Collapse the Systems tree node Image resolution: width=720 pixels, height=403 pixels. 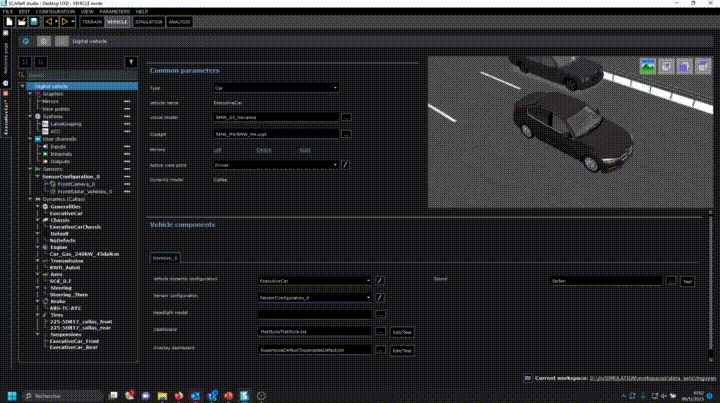click(30, 117)
